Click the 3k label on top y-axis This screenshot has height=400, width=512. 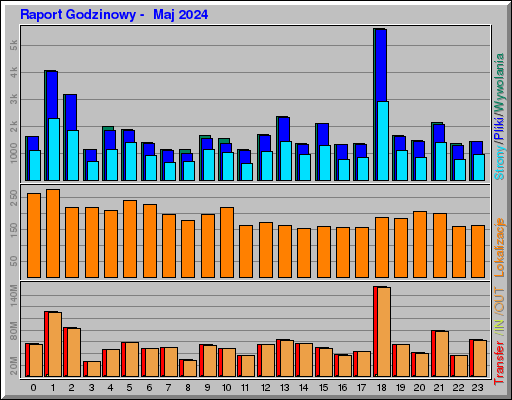13,99
